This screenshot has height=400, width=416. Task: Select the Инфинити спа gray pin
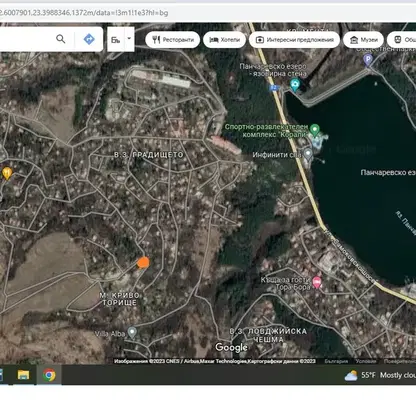point(308,154)
